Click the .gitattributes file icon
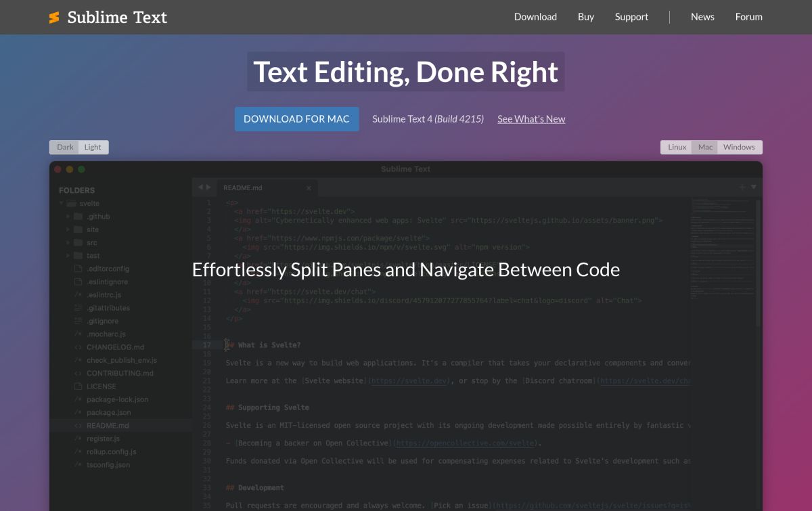 coord(78,308)
